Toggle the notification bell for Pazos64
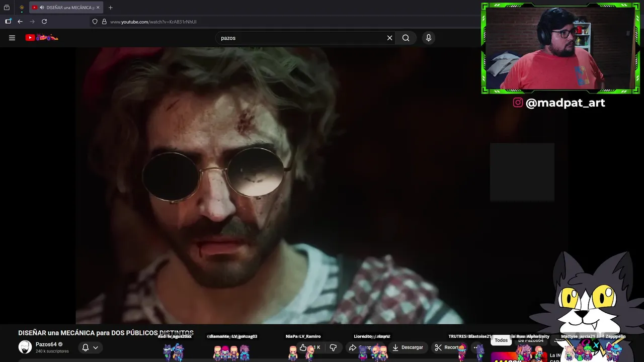This screenshot has width=644, height=362. (x=86, y=347)
